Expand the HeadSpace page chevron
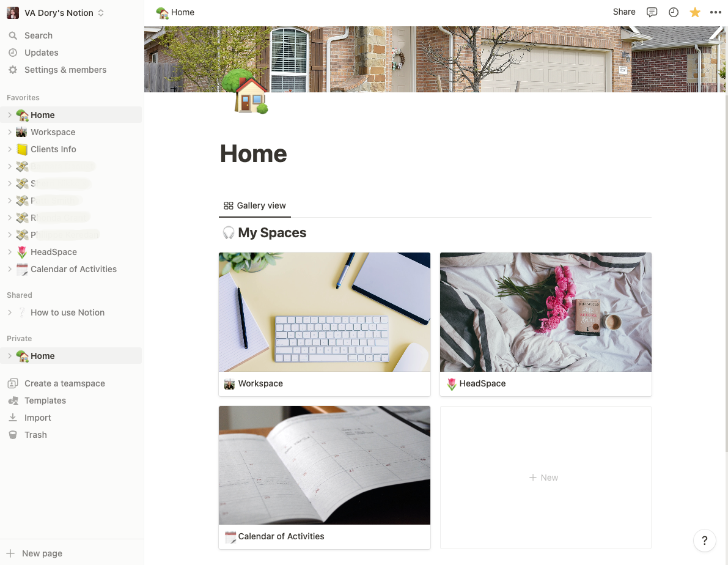The width and height of the screenshot is (728, 565). click(10, 252)
